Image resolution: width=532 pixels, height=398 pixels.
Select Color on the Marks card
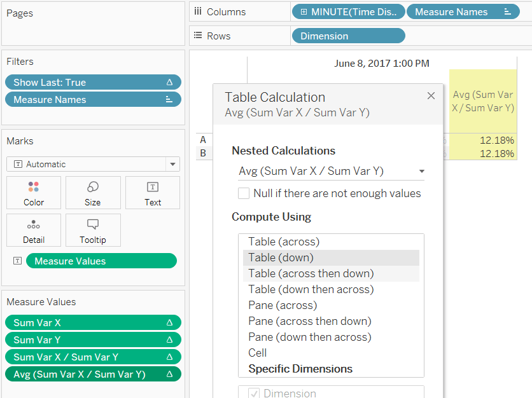pyautogui.click(x=34, y=192)
